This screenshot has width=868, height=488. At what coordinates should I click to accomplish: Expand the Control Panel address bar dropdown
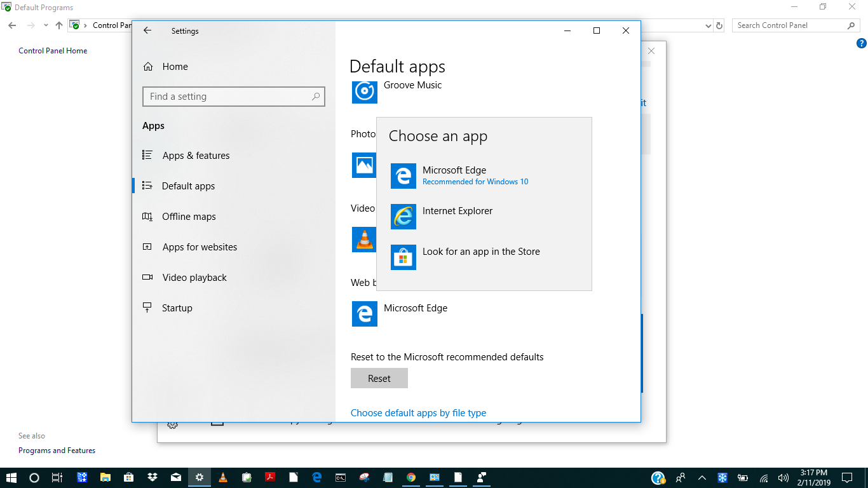pos(709,26)
